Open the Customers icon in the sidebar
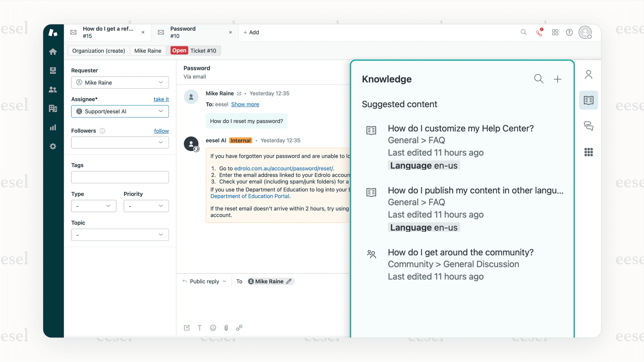This screenshot has width=644, height=362. [x=53, y=89]
